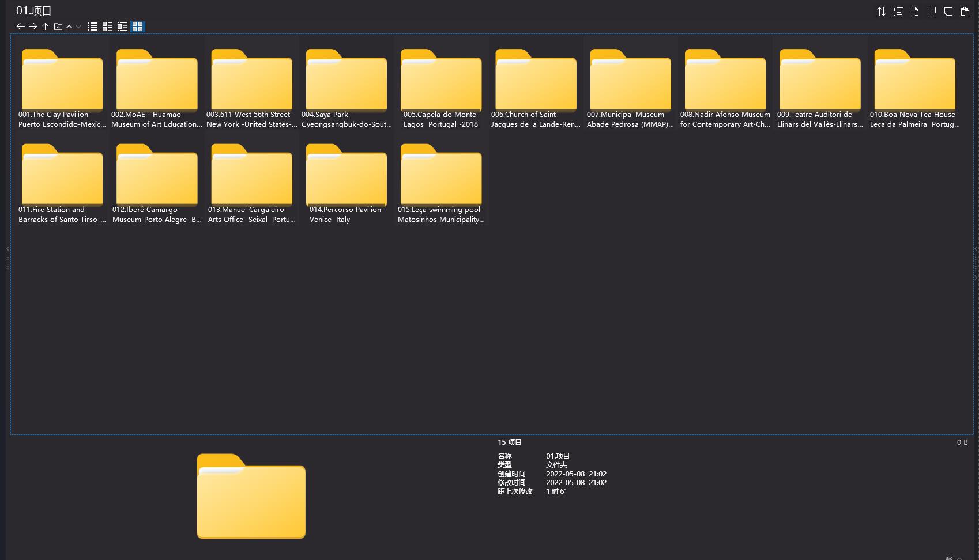
Task: Click the 名称 value 01.项目
Action: click(x=558, y=456)
